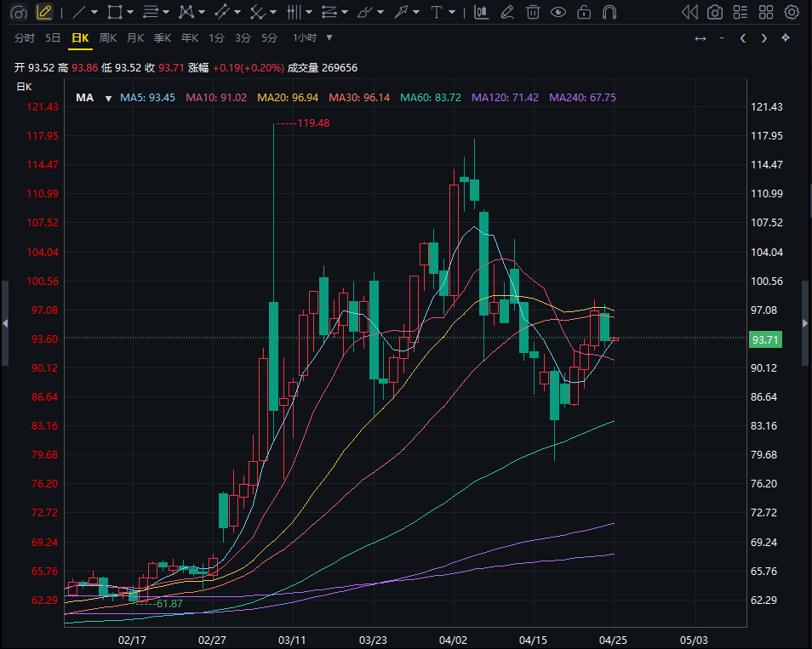This screenshot has width=812, height=649.
Task: Select the 分时 intraday tab
Action: pos(25,38)
